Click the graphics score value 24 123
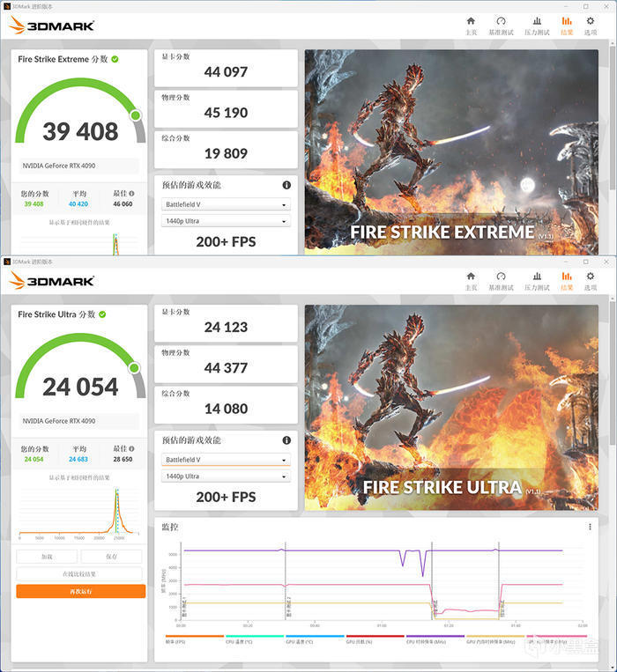Viewport: 617px width, 672px height. click(x=226, y=327)
